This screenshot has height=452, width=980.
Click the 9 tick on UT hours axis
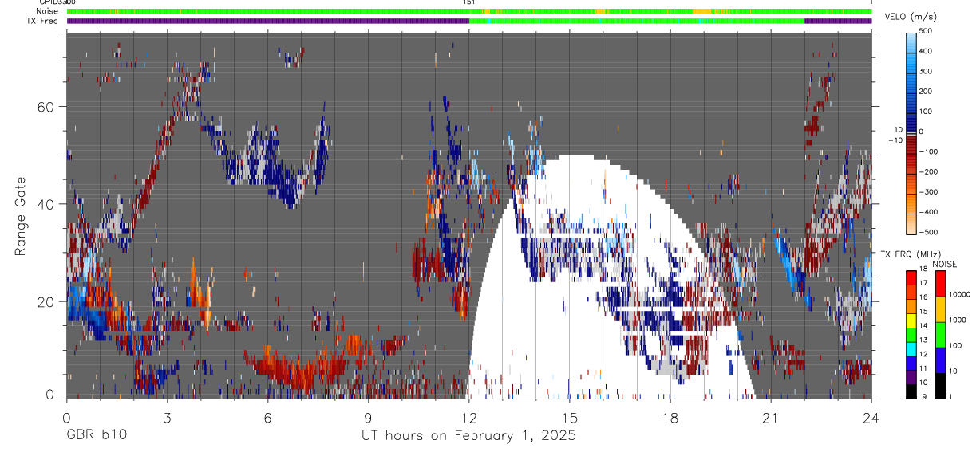coord(368,417)
